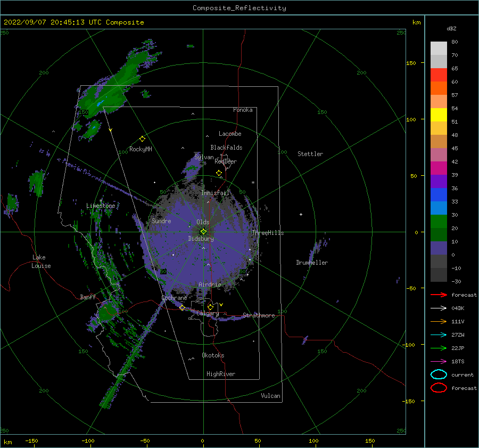Click the 'Limestone' map label
This screenshot has height=448, width=479.
click(101, 206)
